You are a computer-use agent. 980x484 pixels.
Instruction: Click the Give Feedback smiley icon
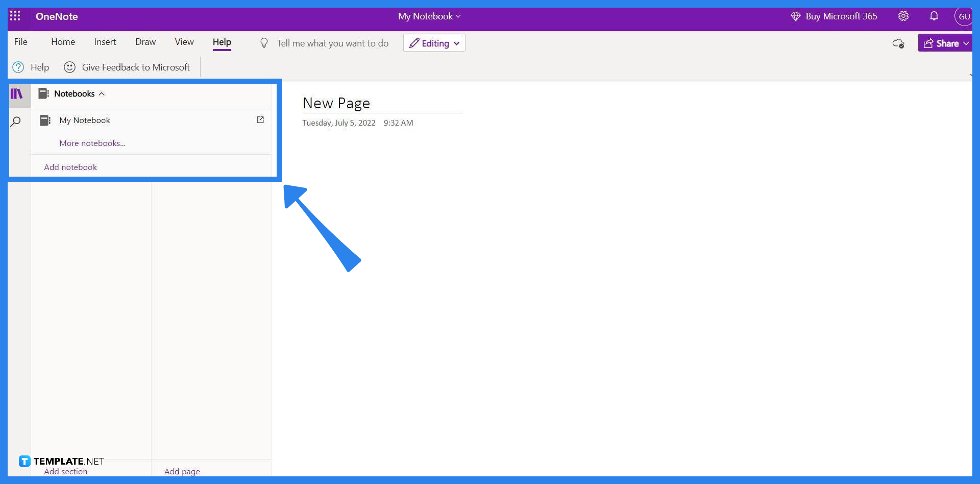click(69, 67)
